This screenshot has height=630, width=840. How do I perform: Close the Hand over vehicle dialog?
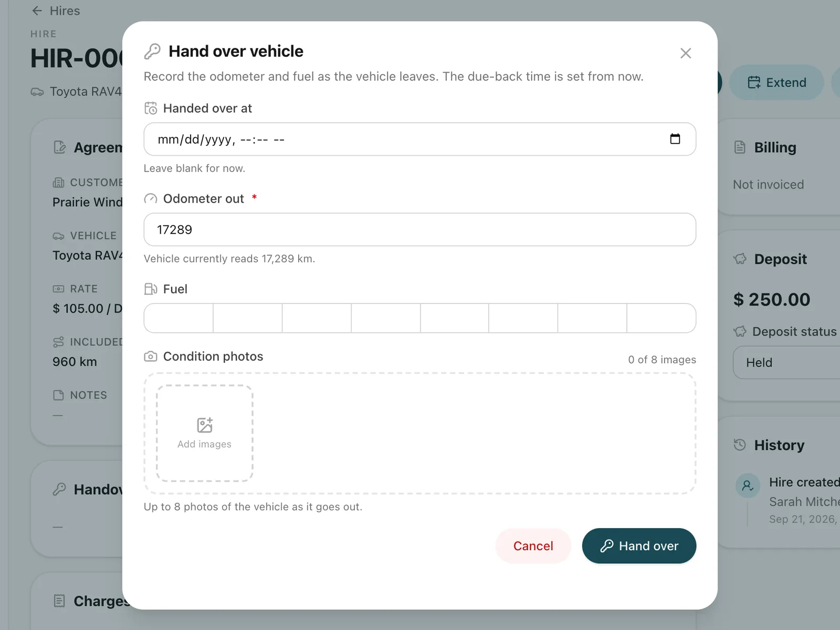pos(686,53)
